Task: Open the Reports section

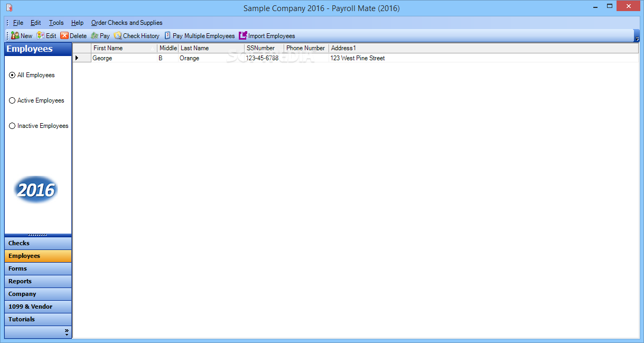Action: [38, 281]
